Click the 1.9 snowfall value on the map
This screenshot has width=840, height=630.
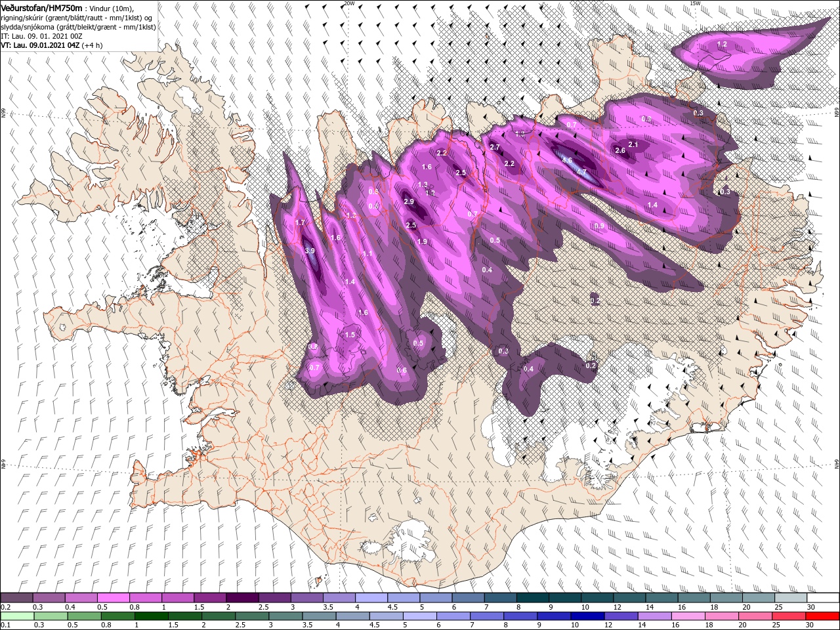click(x=423, y=241)
